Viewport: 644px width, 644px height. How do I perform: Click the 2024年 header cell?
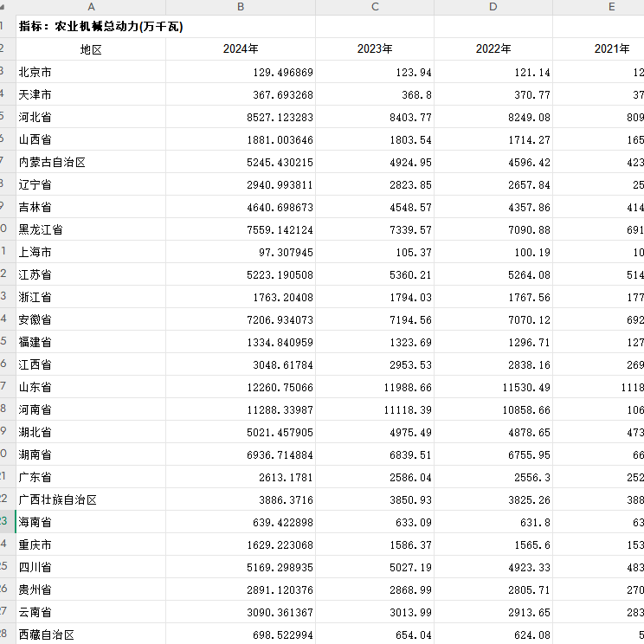point(241,49)
